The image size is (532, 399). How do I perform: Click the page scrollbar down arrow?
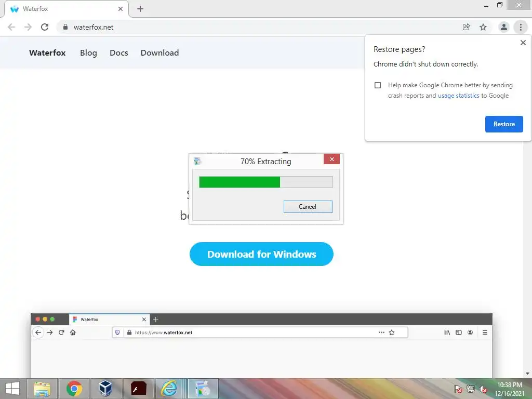pos(527,374)
